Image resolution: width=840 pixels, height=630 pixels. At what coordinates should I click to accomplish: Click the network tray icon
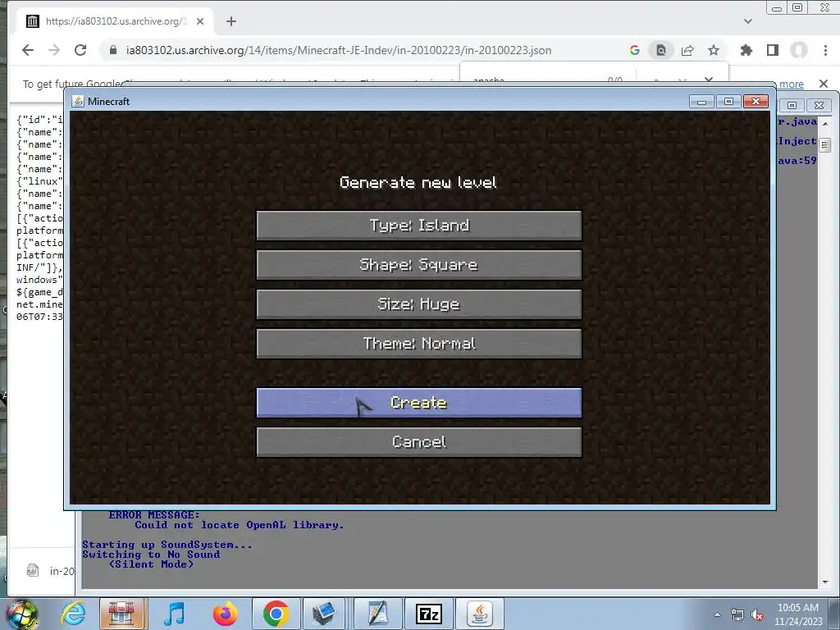[x=737, y=615]
